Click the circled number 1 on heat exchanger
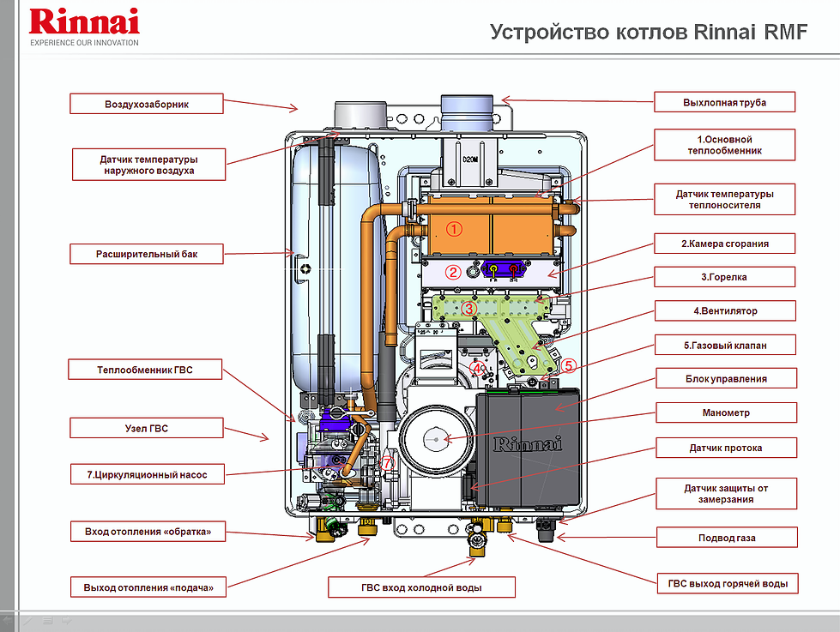Viewport: 840px width, 632px height. point(454,229)
